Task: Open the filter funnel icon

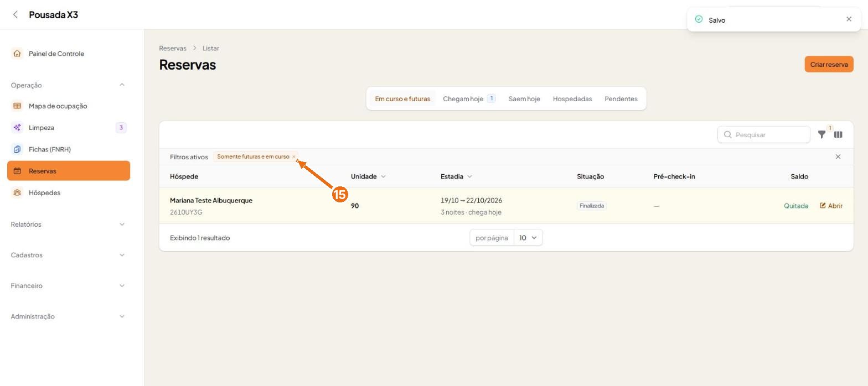Action: point(822,134)
